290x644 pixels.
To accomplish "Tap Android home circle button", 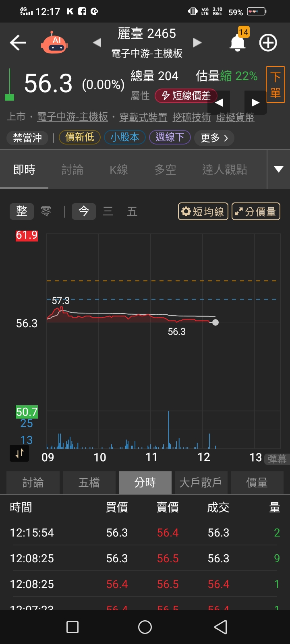I will coord(145,627).
